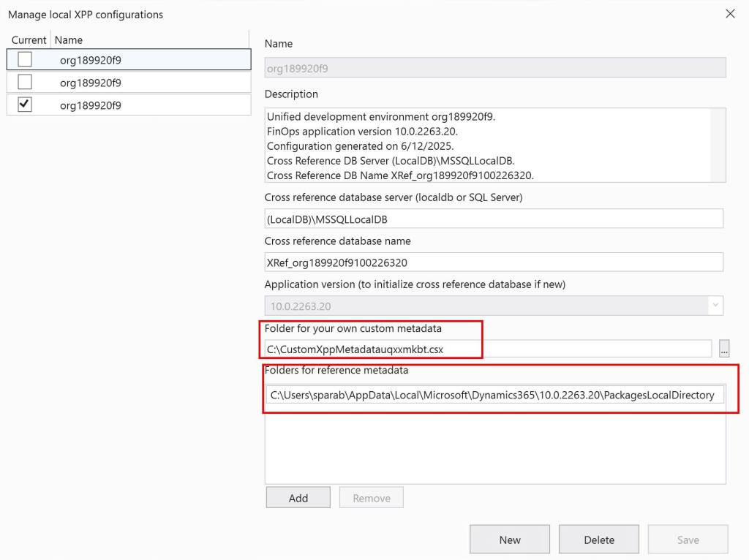Select the first org189920f9 configuration row
Viewport: 749px width, 560px height.
pos(91,60)
